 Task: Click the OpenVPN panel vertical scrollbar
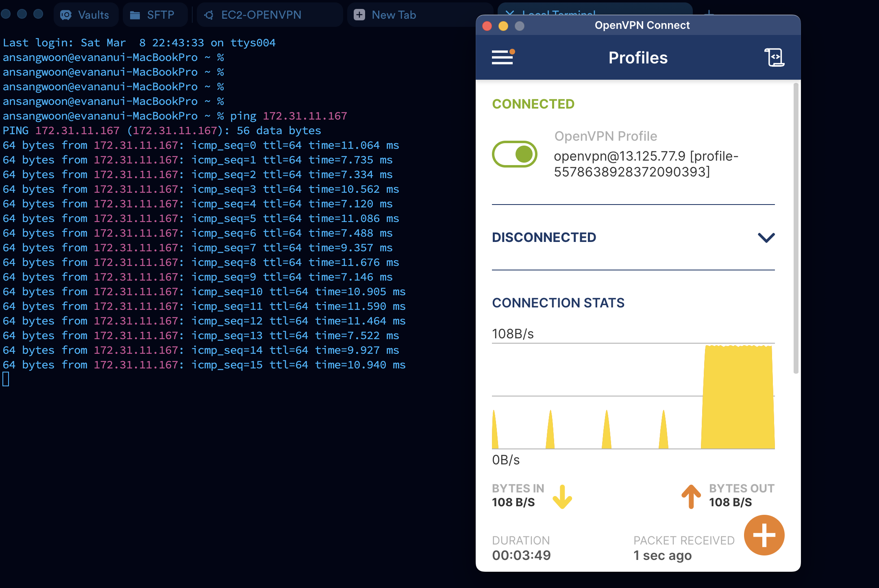(x=796, y=228)
